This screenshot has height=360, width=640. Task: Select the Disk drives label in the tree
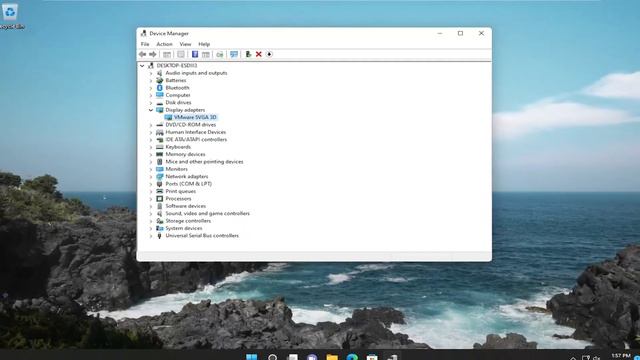point(178,102)
